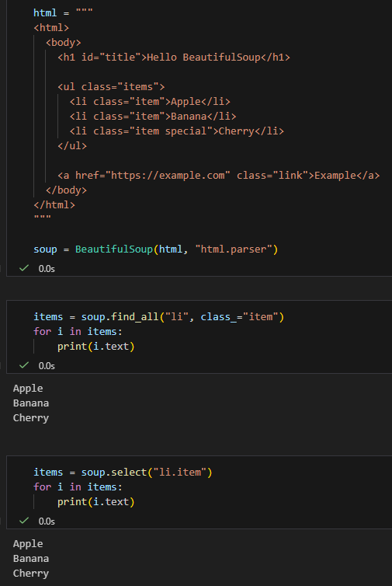Click the closing </html> tag
Image resolution: width=392 pixels, height=586 pixels.
point(54,205)
